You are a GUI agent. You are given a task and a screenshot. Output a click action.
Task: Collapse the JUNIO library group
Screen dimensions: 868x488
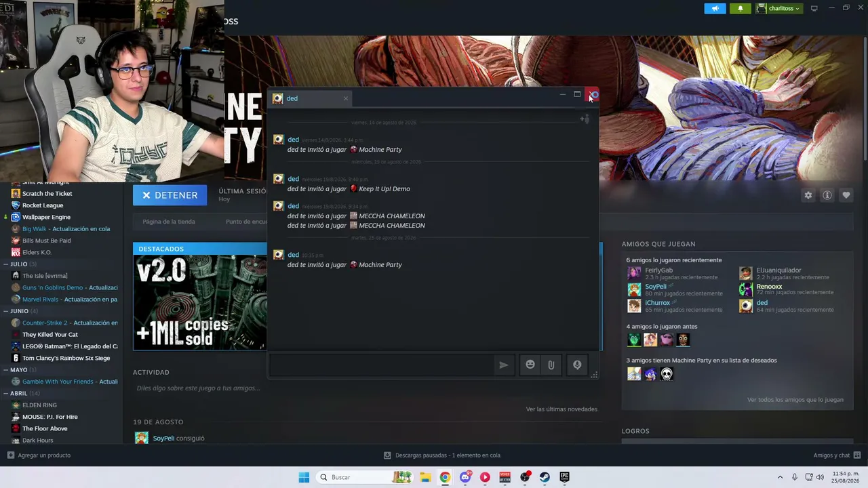[x=5, y=311]
